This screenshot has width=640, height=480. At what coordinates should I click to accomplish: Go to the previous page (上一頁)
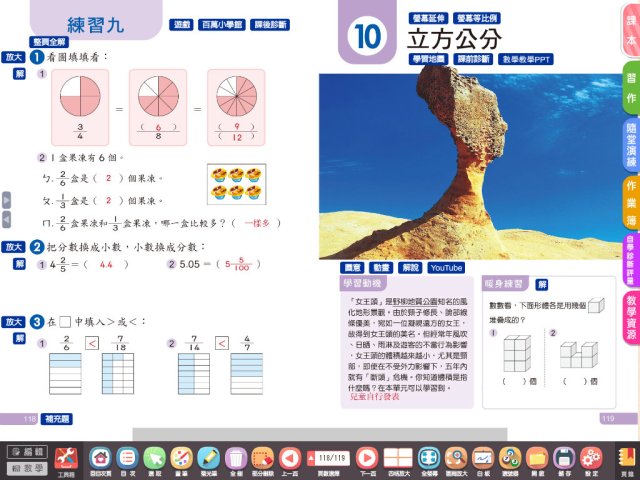[290, 457]
